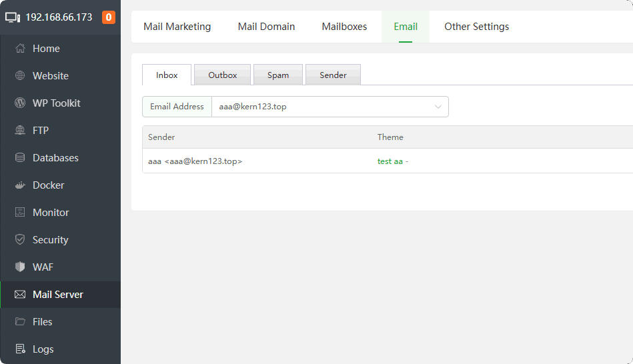
Task: Click the orange notification count badge
Action: pyautogui.click(x=109, y=17)
